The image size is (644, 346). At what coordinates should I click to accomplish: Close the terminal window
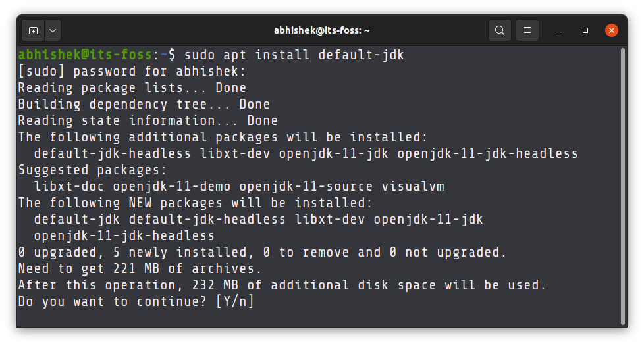(x=612, y=30)
